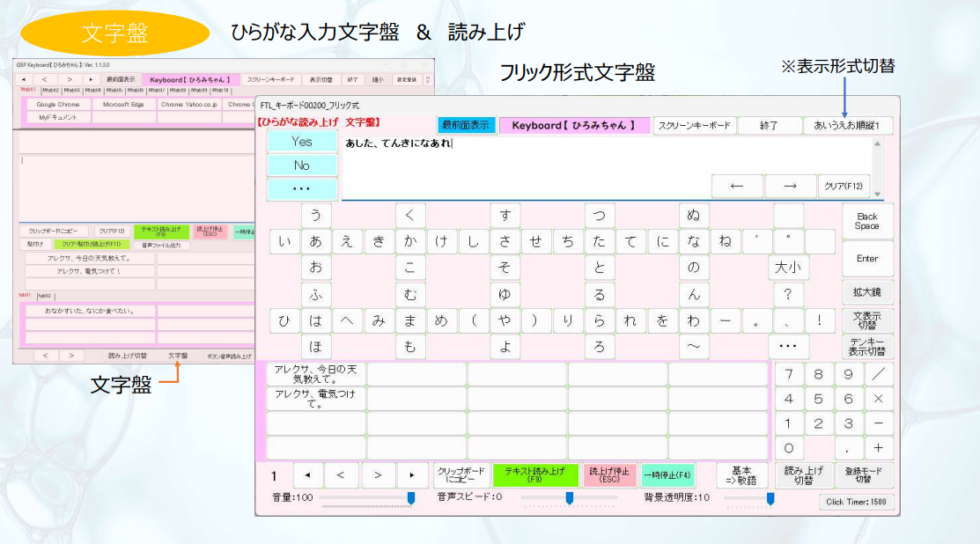The width and height of the screenshot is (980, 544).
Task: Click the Back Space key
Action: [x=867, y=221]
